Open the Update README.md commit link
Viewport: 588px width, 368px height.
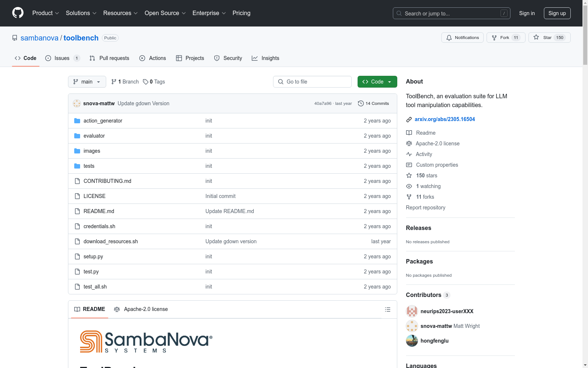[x=230, y=211]
